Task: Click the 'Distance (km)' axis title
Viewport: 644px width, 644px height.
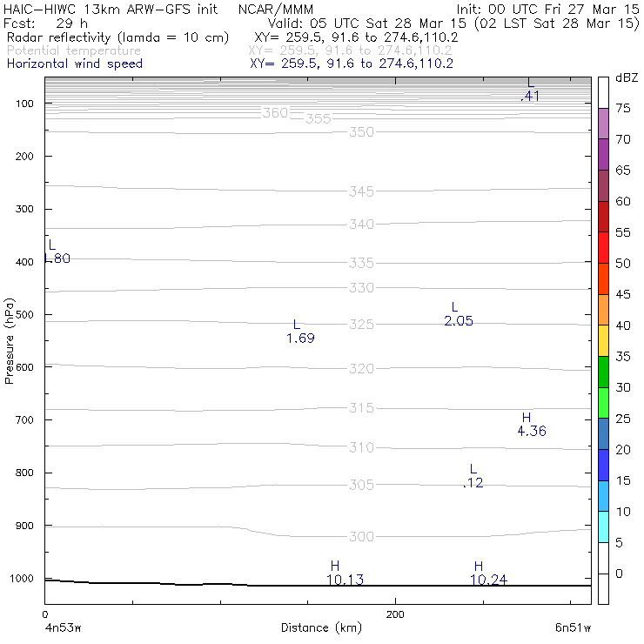Action: tap(321, 627)
